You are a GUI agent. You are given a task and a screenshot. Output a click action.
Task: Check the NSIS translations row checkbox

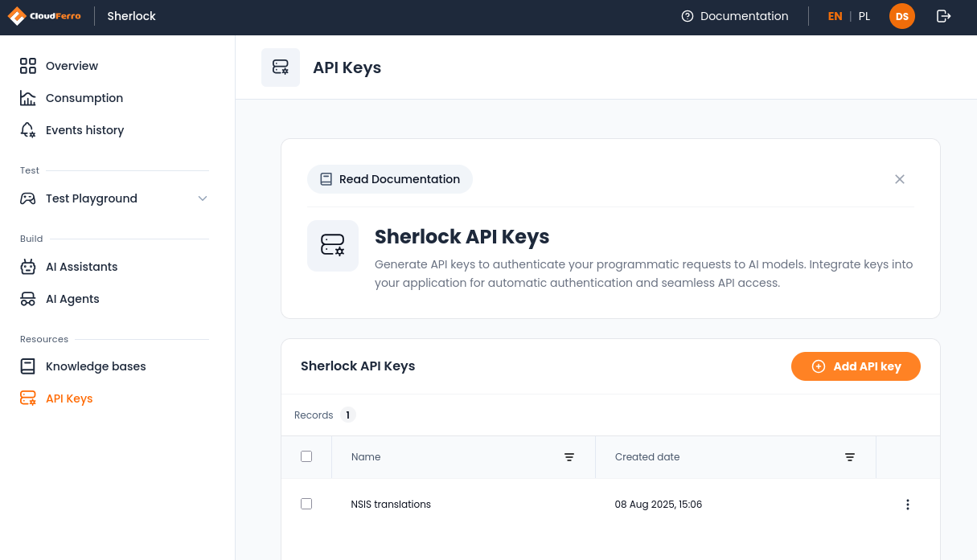pyautogui.click(x=306, y=504)
